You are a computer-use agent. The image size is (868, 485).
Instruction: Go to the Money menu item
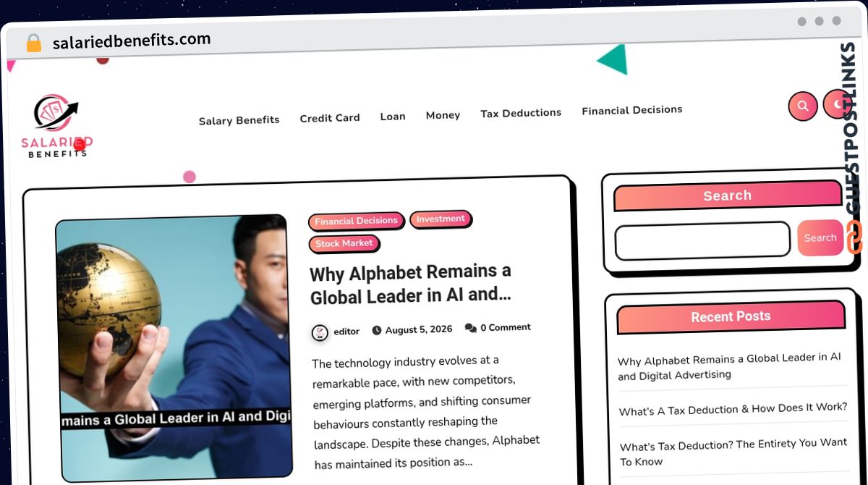click(443, 115)
